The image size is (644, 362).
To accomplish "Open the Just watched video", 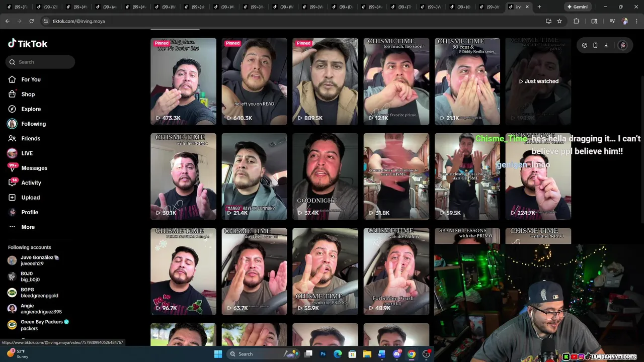I will pyautogui.click(x=538, y=81).
